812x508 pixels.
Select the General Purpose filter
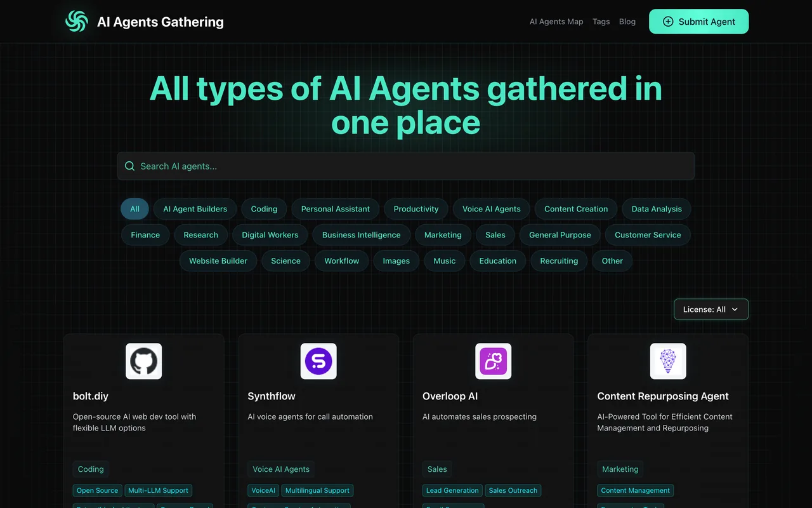[560, 235]
